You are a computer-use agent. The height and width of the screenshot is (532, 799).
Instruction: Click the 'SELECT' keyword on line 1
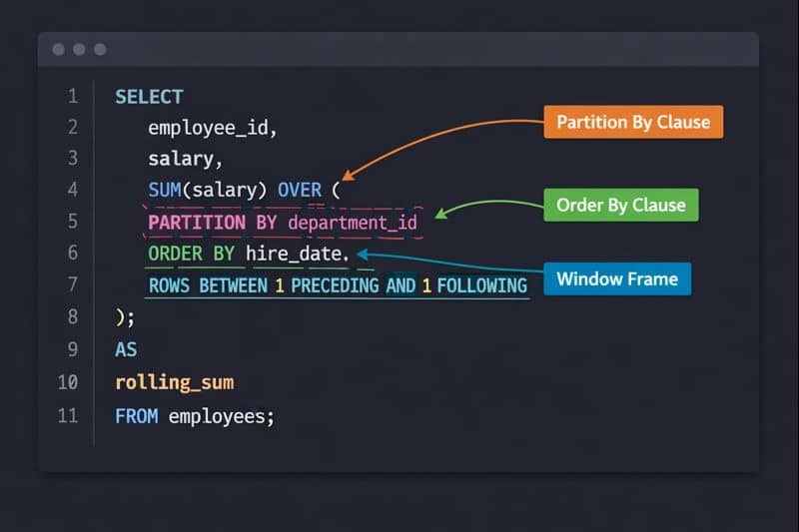(149, 97)
